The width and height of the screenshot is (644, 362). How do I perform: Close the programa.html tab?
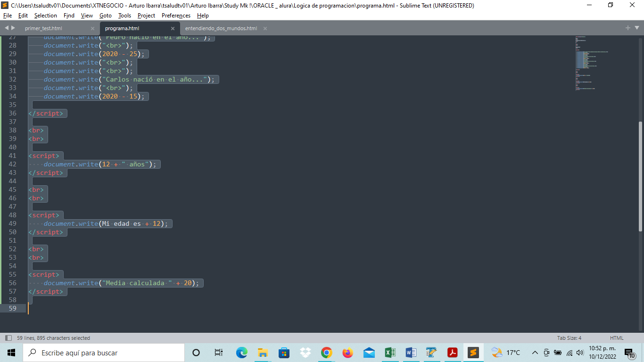coord(173,28)
